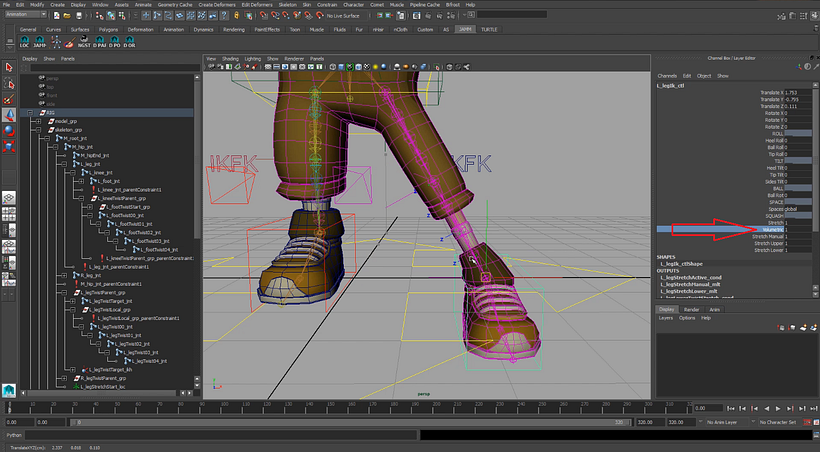Image resolution: width=820 pixels, height=452 pixels.
Task: Switch to the Render layer tab
Action: click(692, 309)
